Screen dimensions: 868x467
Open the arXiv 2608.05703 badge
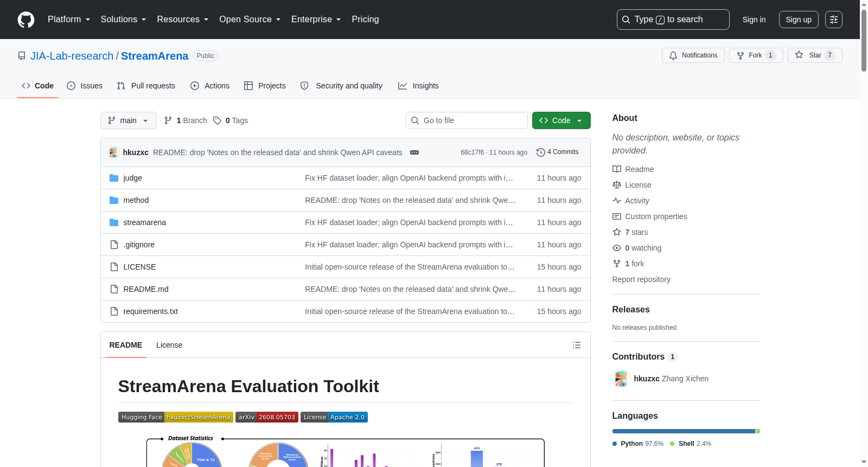coord(267,417)
